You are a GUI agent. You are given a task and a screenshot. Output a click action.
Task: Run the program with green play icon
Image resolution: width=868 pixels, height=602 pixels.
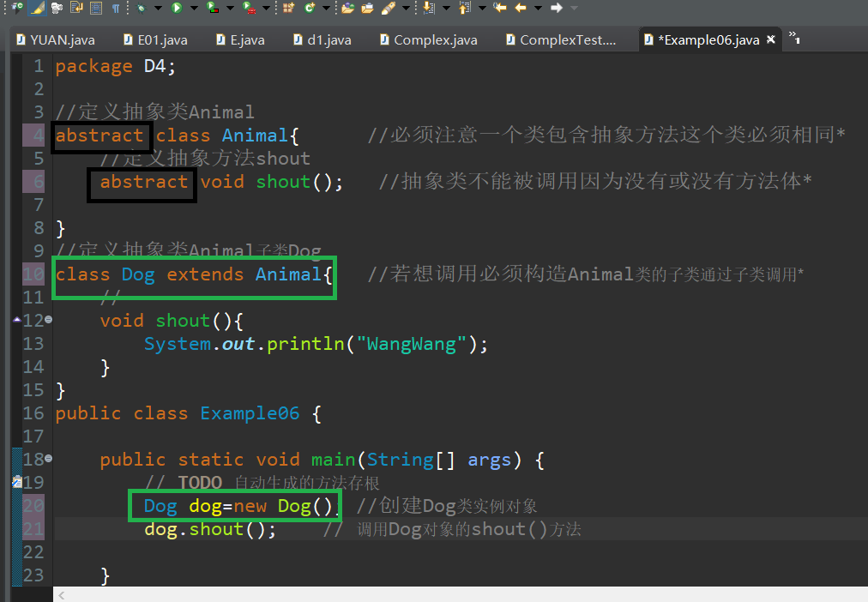[177, 8]
